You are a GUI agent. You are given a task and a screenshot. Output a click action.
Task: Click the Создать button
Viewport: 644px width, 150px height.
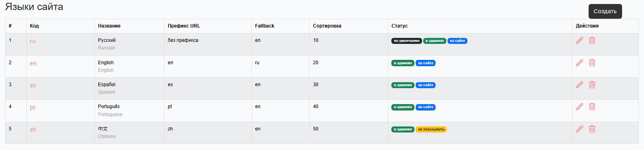pyautogui.click(x=605, y=11)
